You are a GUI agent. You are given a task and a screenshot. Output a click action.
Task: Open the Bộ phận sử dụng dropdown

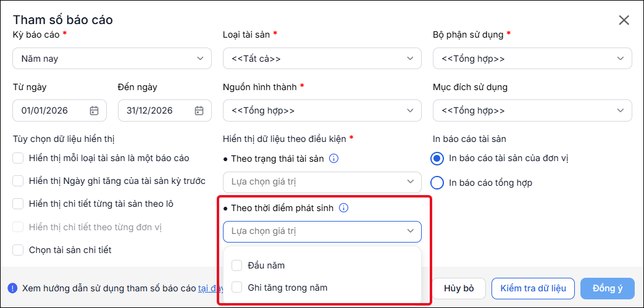(x=532, y=58)
